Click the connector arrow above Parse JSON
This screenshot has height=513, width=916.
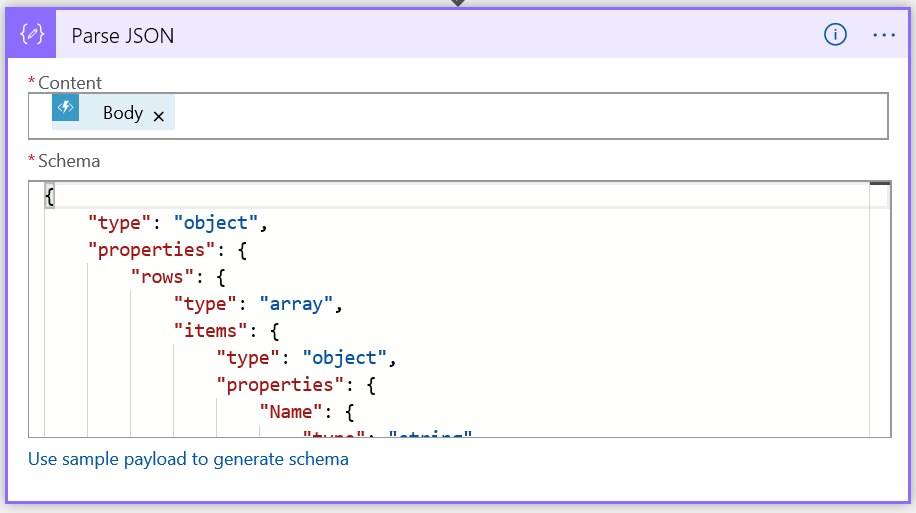click(x=458, y=3)
